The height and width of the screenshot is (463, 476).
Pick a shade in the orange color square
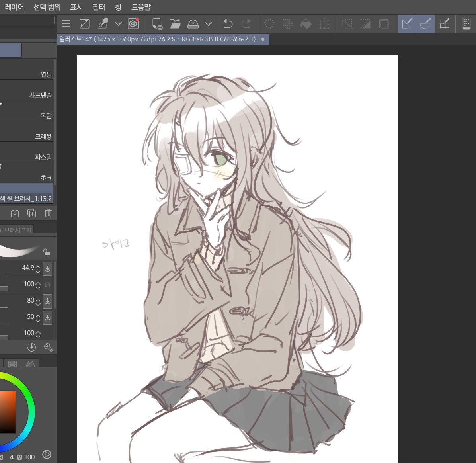pos(8,412)
